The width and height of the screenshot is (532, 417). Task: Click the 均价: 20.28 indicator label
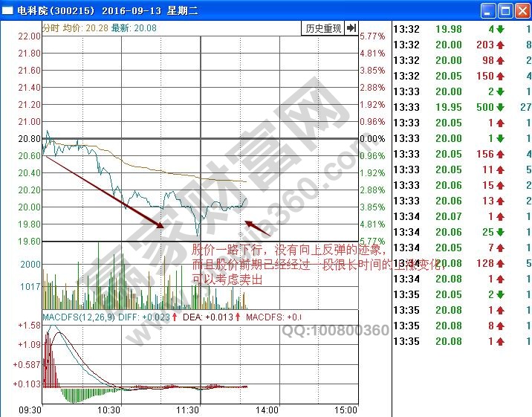(x=82, y=28)
